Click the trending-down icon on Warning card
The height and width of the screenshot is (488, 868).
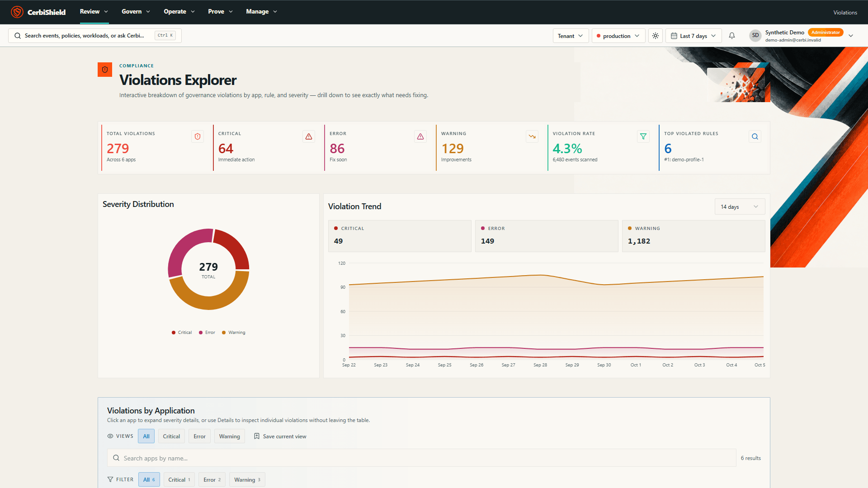[x=532, y=136]
